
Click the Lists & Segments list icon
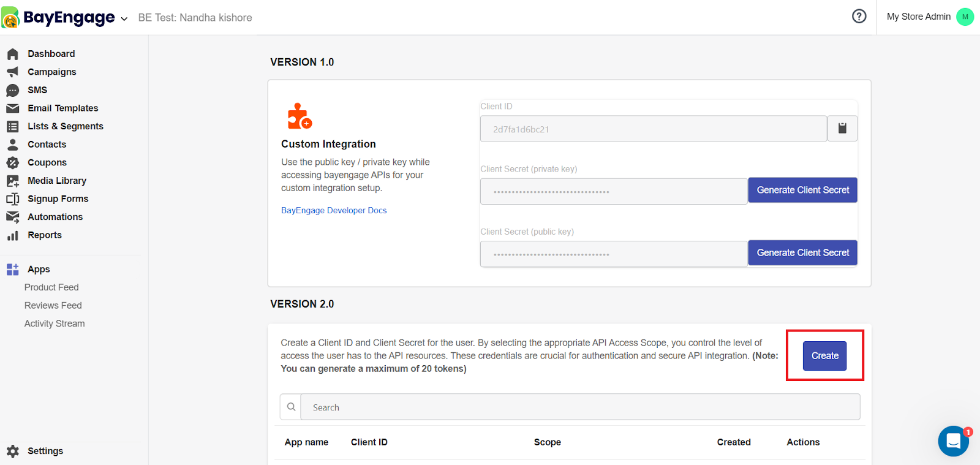[x=12, y=126]
